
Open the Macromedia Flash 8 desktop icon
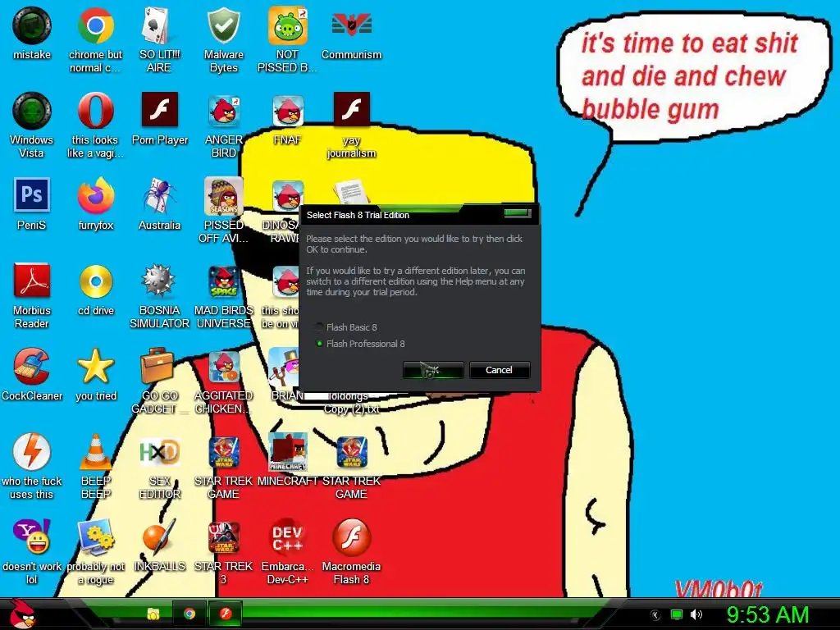click(x=351, y=536)
